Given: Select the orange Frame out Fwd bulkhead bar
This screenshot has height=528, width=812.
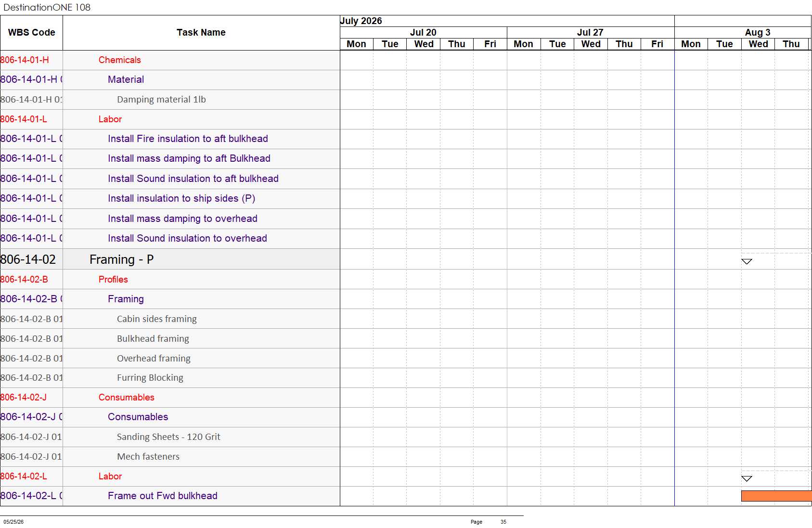Looking at the screenshot, I should pos(776,496).
